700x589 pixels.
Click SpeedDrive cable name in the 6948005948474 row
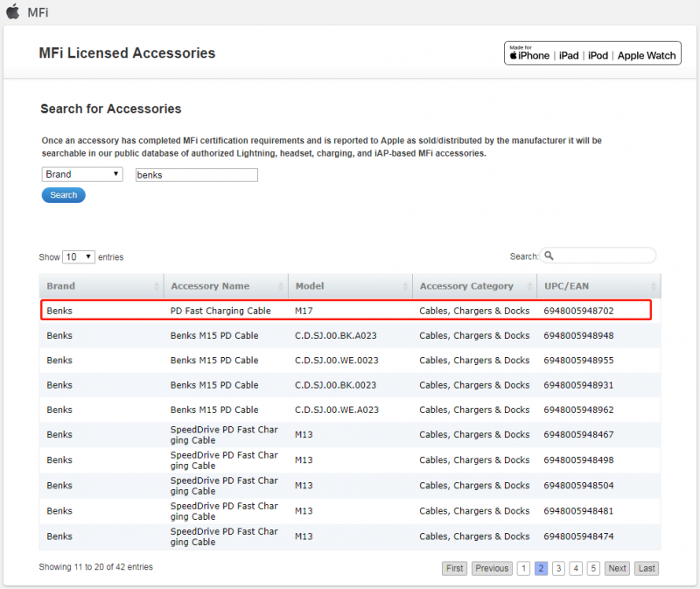[224, 536]
